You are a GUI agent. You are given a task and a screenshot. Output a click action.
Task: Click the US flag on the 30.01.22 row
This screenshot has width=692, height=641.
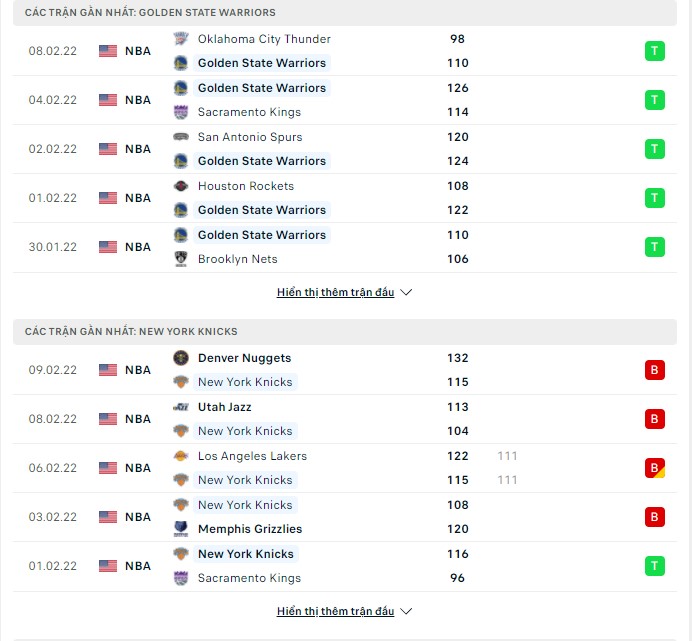pyautogui.click(x=108, y=247)
